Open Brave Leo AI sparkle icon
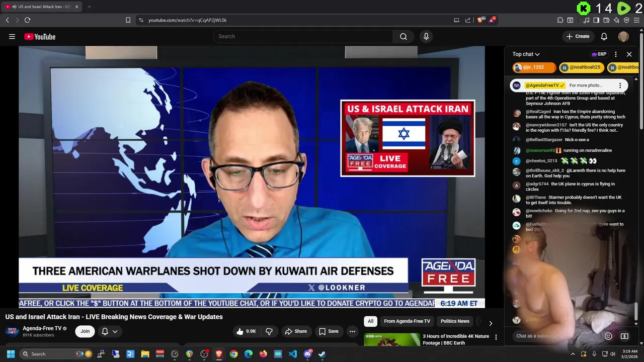The image size is (644, 362). (616, 20)
